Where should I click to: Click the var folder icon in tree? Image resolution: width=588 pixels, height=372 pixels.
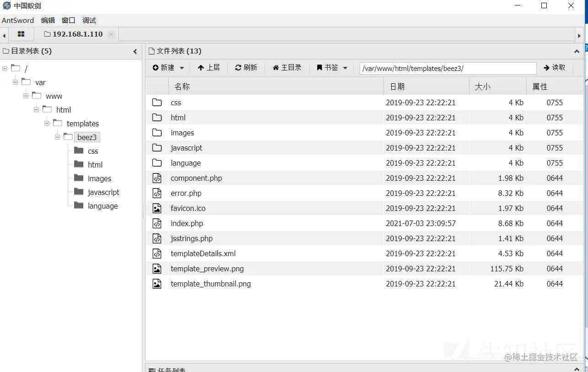coord(26,82)
